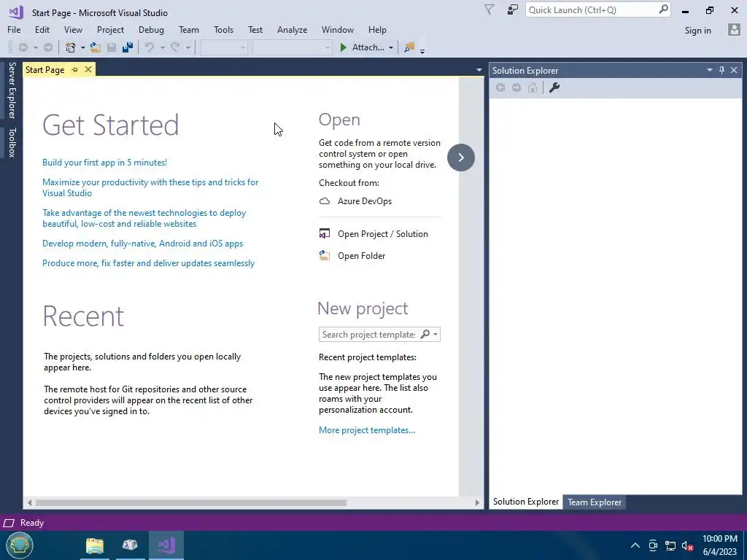Click Solution Explorer Properties wrench icon
The width and height of the screenshot is (747, 560).
point(554,87)
